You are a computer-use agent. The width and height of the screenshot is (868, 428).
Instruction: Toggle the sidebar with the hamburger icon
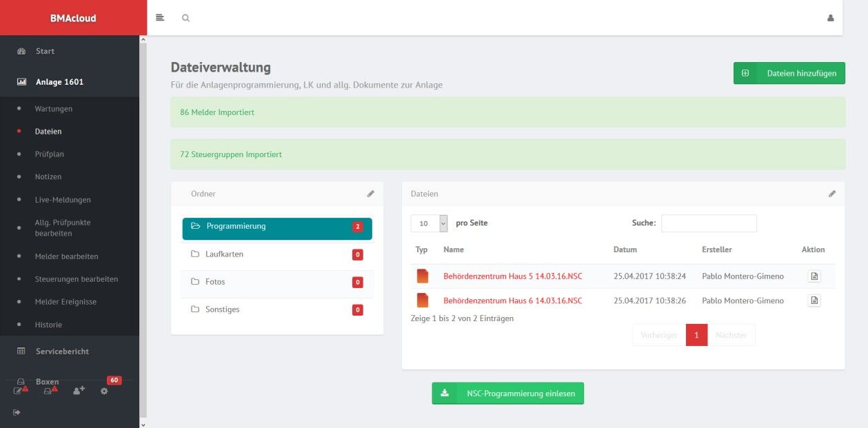pos(160,17)
